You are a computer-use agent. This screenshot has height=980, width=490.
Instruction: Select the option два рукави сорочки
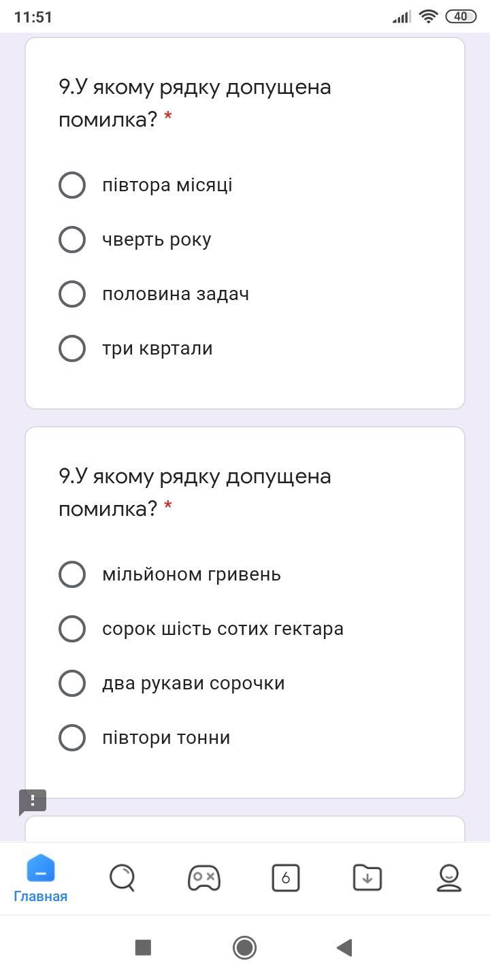coord(72,683)
